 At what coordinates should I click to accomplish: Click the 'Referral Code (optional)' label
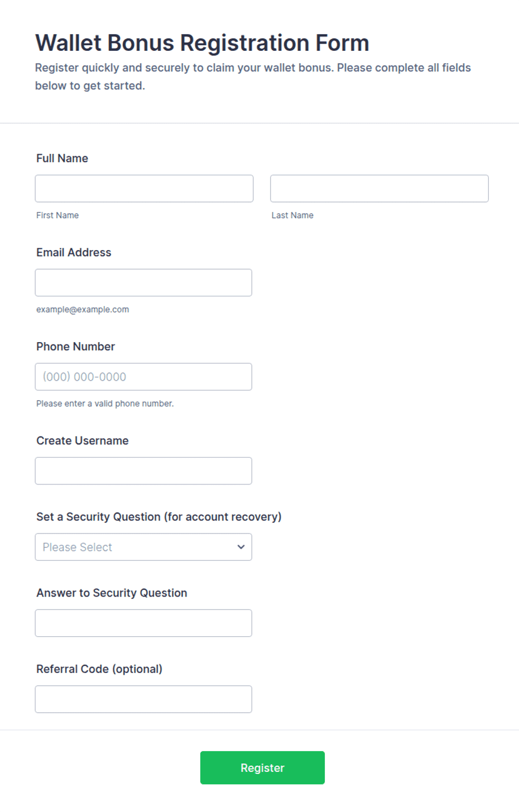[99, 669]
